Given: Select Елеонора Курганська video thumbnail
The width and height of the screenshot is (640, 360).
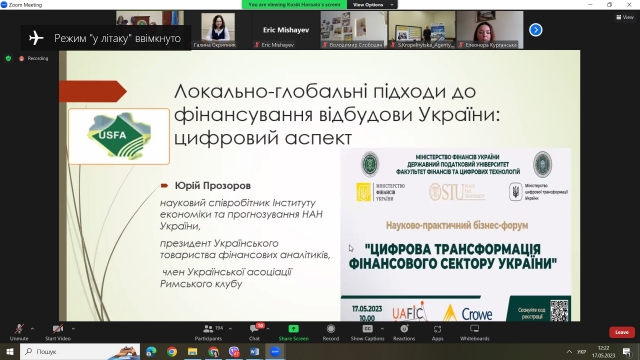Looking at the screenshot, I should coord(490,30).
